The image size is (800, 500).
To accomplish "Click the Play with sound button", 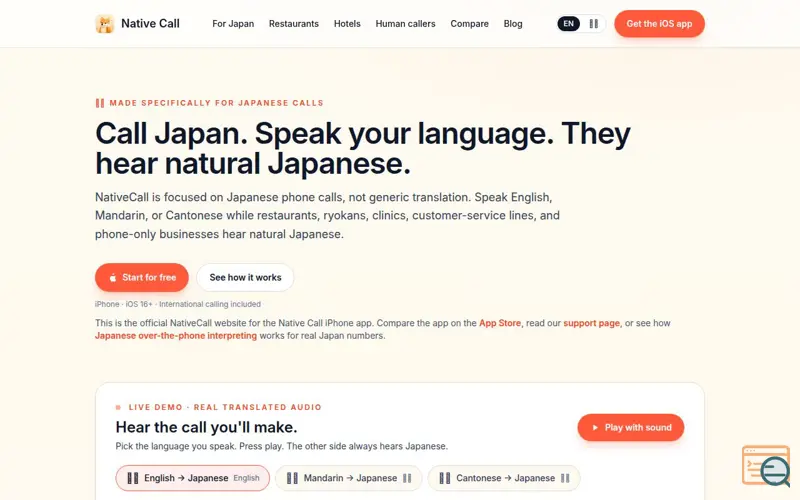I will pyautogui.click(x=631, y=428).
